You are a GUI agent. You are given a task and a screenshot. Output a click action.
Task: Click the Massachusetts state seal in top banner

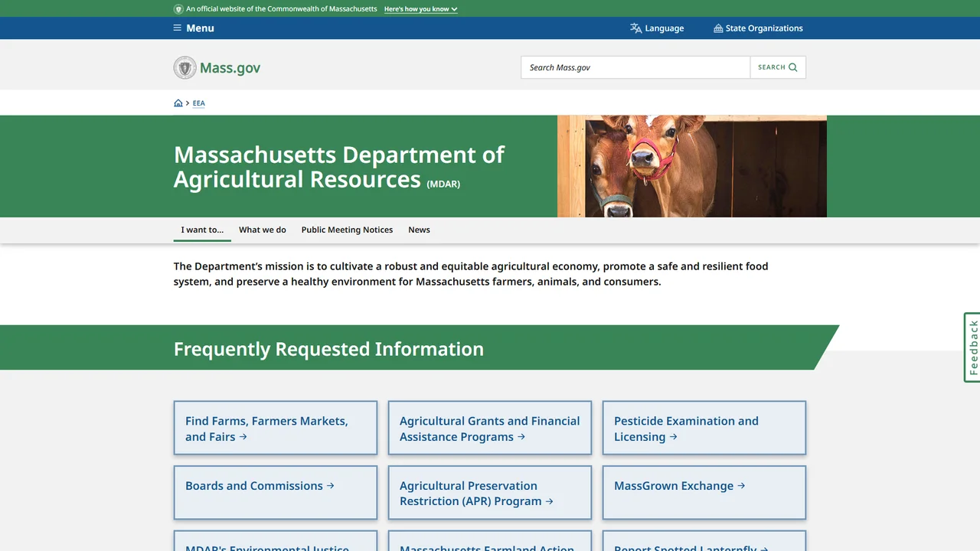(178, 9)
